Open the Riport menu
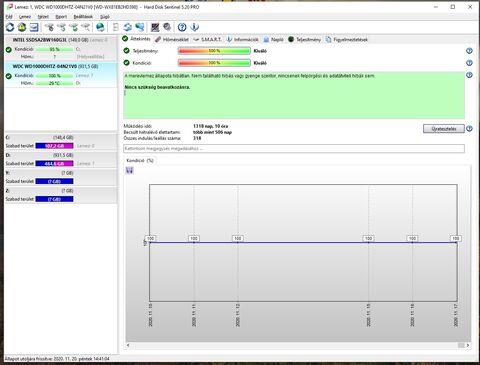Viewport: 480px width, 365px height. point(61,16)
